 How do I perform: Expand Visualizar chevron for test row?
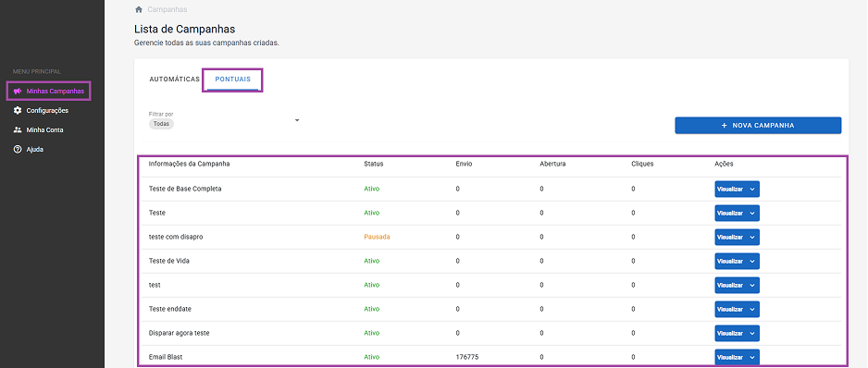752,285
